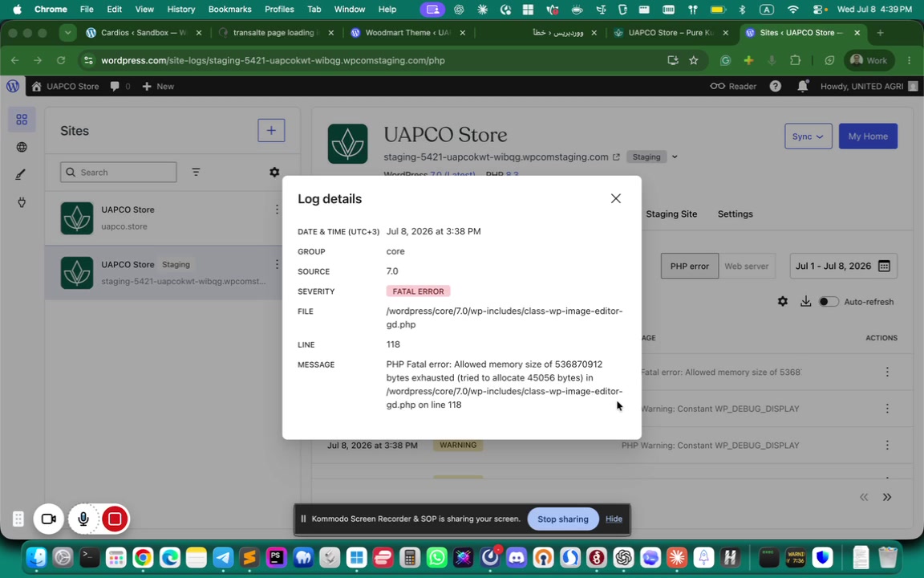Open actions for second WP_DEBUG_DISPLAY warning row
The image size is (924, 578).
887,446
